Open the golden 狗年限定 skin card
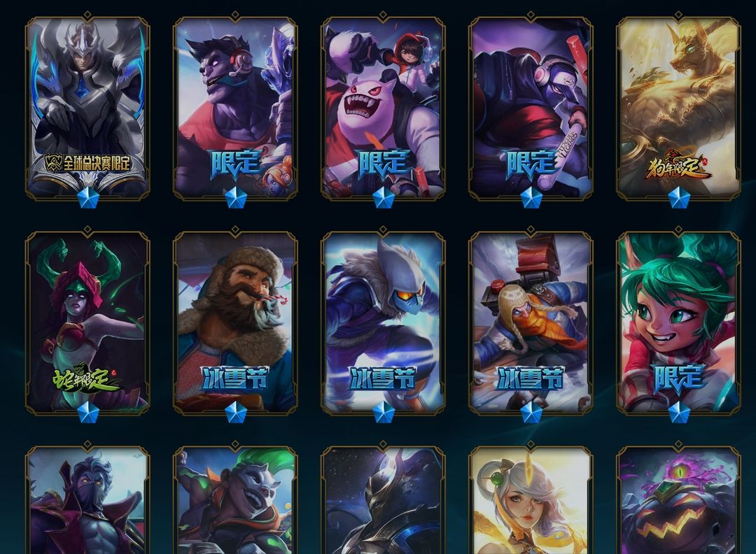 tap(678, 109)
